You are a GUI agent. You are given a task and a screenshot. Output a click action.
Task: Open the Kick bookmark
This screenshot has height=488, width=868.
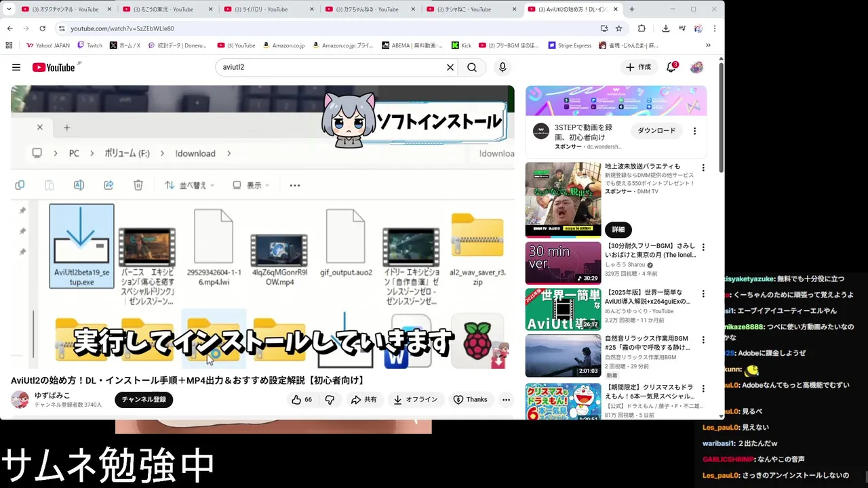pyautogui.click(x=461, y=45)
